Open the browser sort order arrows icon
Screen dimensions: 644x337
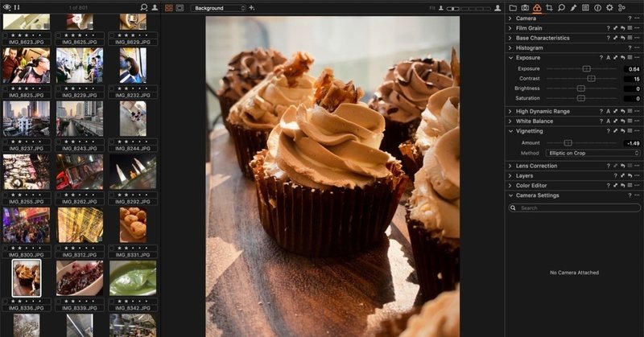(17, 7)
